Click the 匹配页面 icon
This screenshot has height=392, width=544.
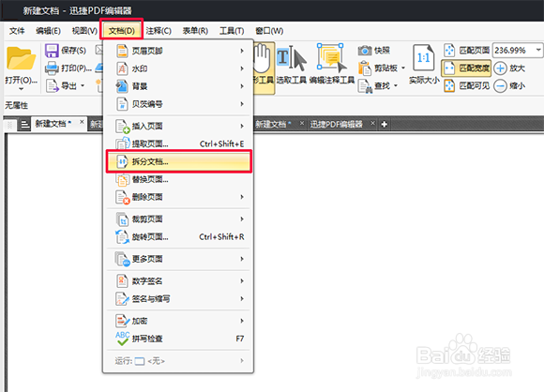449,51
